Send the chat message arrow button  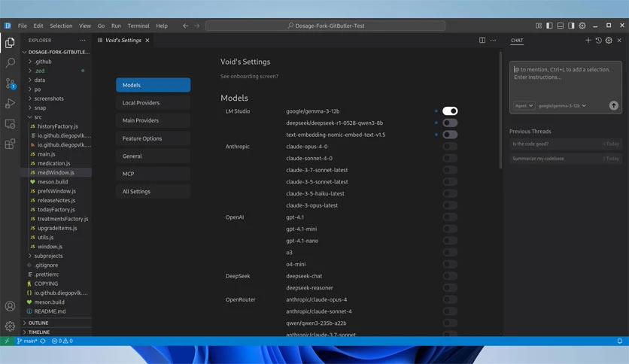614,105
